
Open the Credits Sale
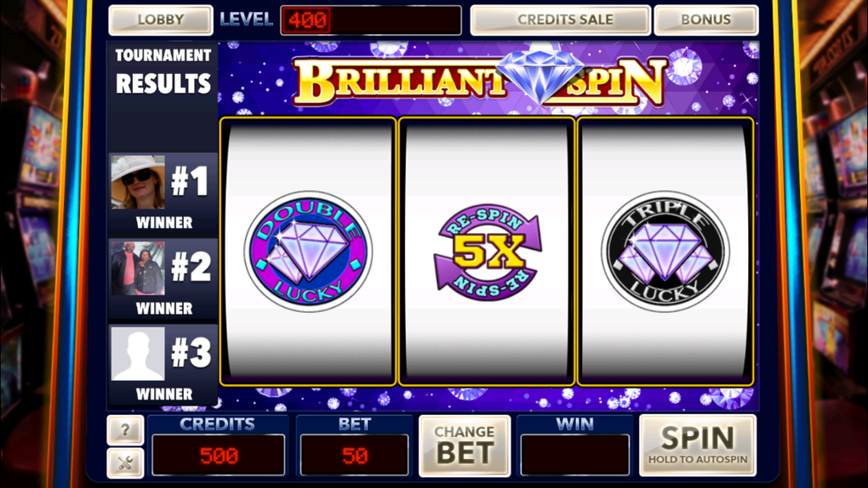pos(560,20)
